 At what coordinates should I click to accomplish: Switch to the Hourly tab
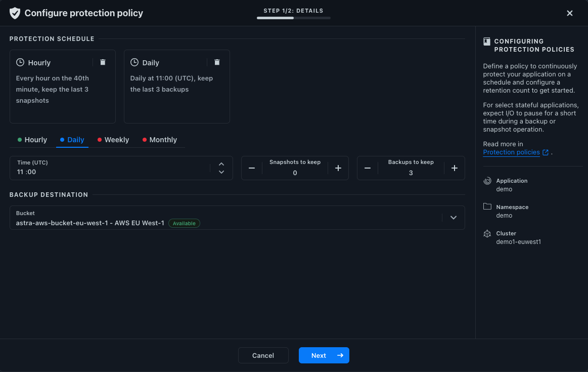[x=32, y=140]
